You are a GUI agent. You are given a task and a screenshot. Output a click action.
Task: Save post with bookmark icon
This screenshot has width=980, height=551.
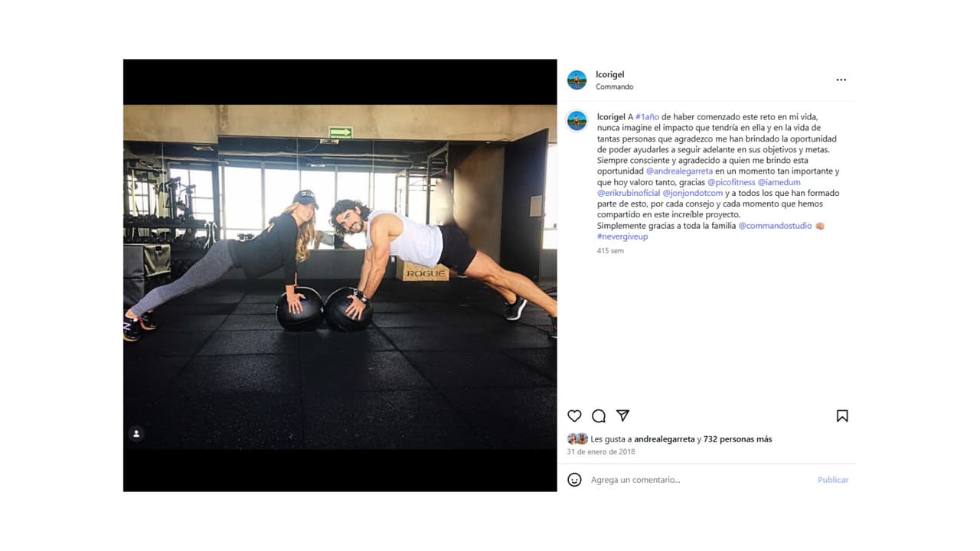click(842, 416)
